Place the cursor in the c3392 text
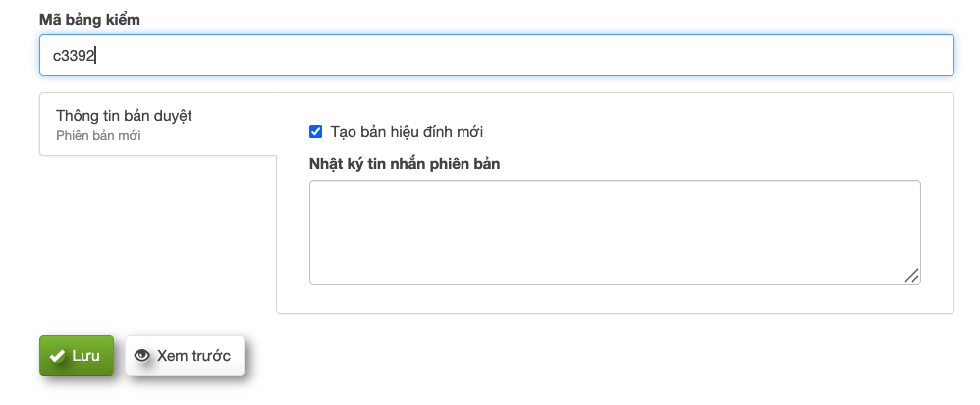The image size is (980, 405). click(x=74, y=56)
